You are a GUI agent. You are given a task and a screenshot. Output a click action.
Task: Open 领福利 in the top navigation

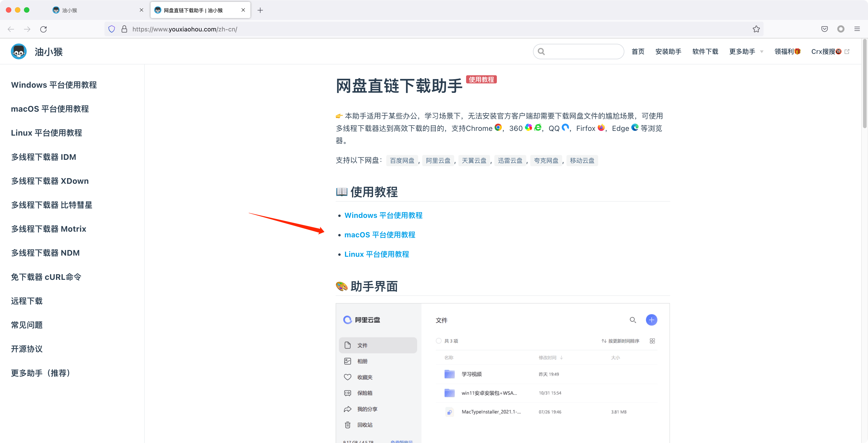click(x=788, y=52)
